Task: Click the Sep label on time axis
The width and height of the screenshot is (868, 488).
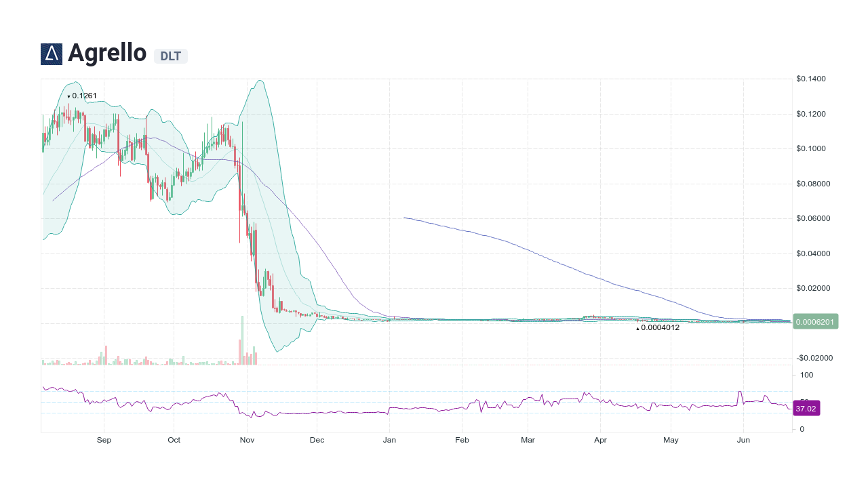Action: tap(104, 440)
